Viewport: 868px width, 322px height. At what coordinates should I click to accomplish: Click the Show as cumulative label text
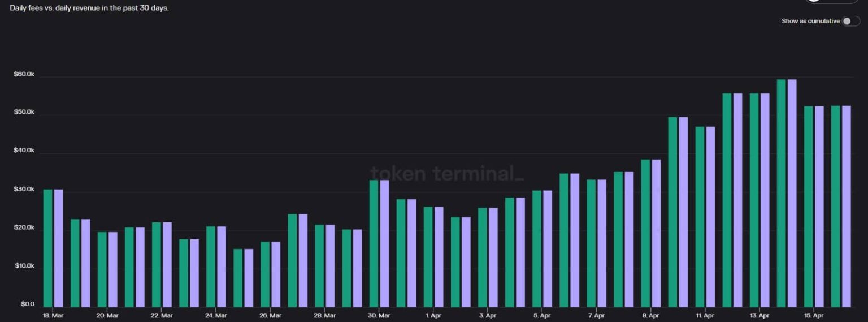[x=810, y=21]
